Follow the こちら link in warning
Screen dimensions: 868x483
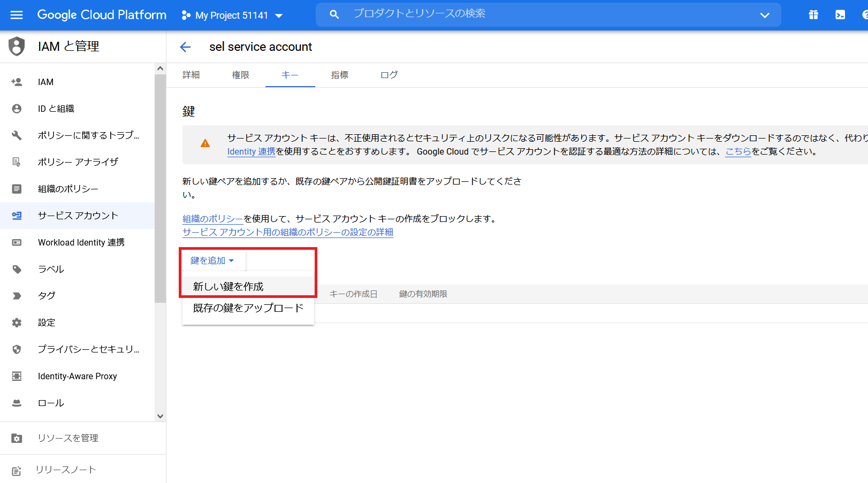coord(738,151)
